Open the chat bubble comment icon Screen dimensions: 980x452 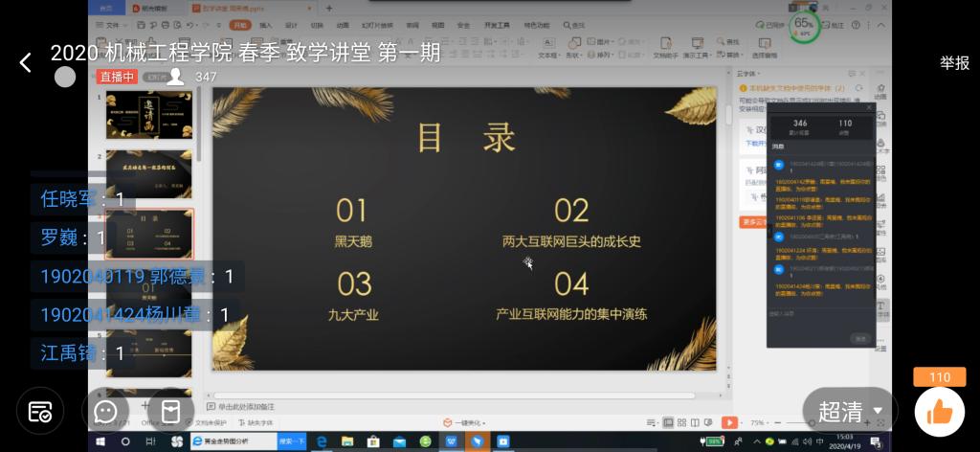coord(105,412)
